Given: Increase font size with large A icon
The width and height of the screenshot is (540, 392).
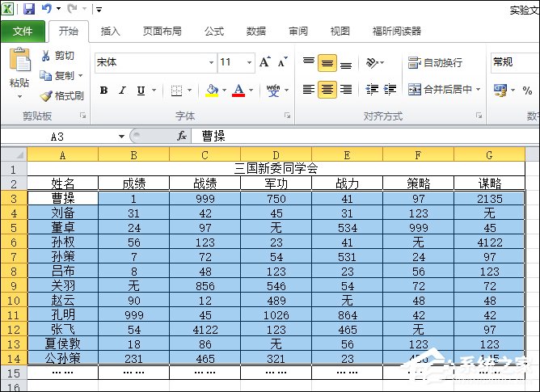Looking at the screenshot, I should tap(265, 62).
